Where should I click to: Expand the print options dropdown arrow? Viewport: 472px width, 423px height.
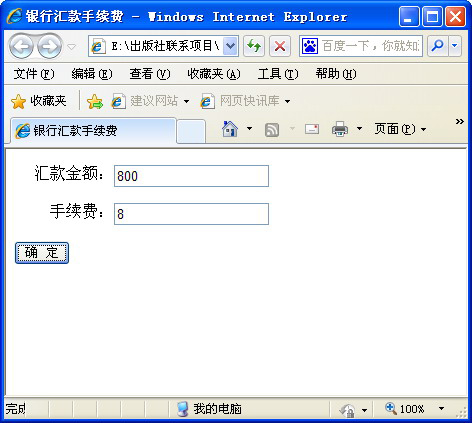click(x=359, y=128)
